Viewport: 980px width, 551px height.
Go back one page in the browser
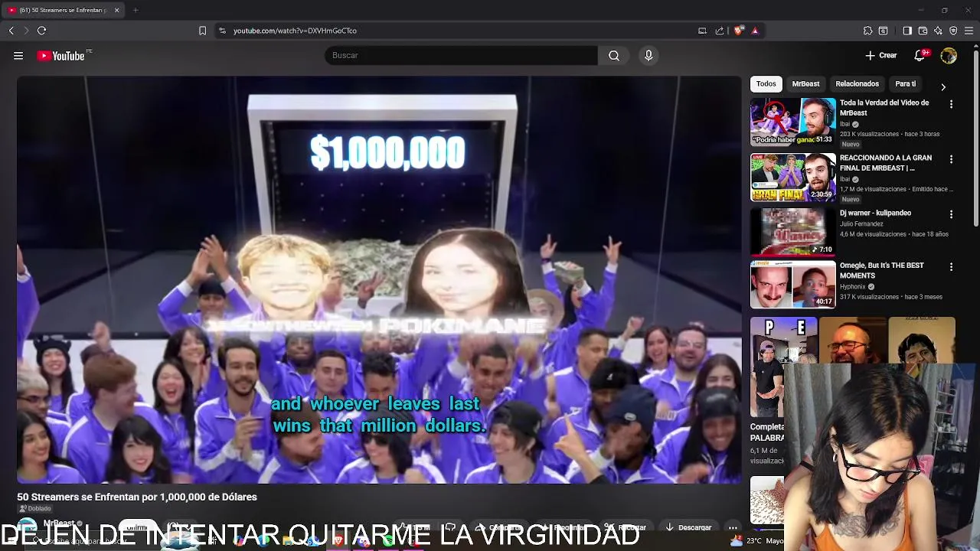[x=11, y=31]
